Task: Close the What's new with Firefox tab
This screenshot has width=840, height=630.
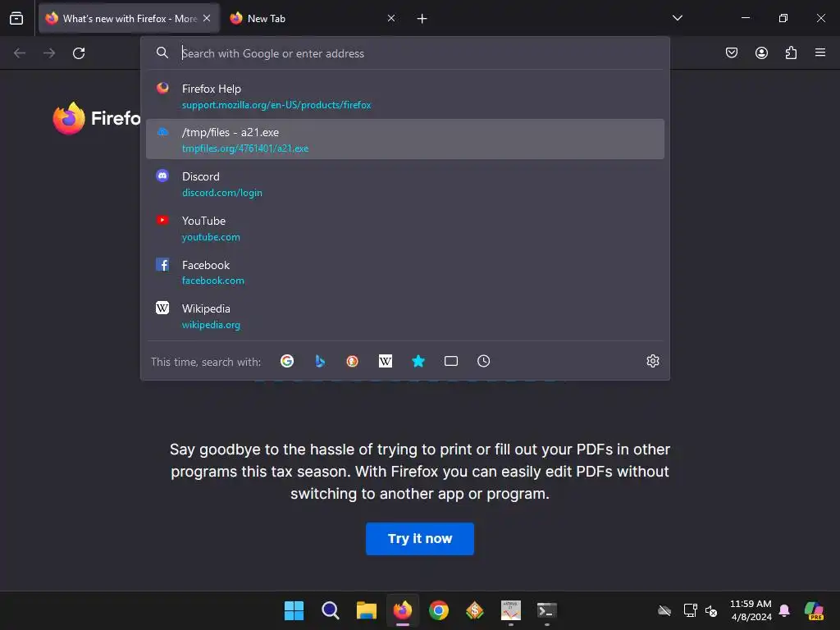Action: click(207, 18)
